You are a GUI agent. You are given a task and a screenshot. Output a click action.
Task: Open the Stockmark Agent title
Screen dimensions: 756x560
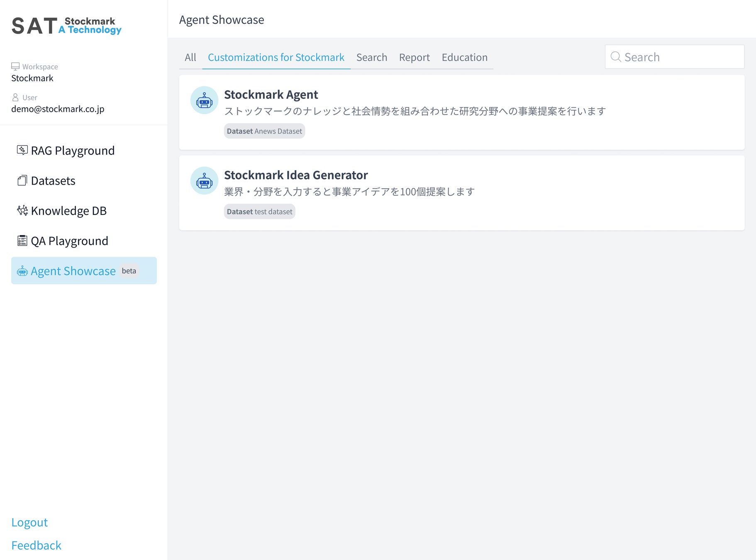point(271,95)
